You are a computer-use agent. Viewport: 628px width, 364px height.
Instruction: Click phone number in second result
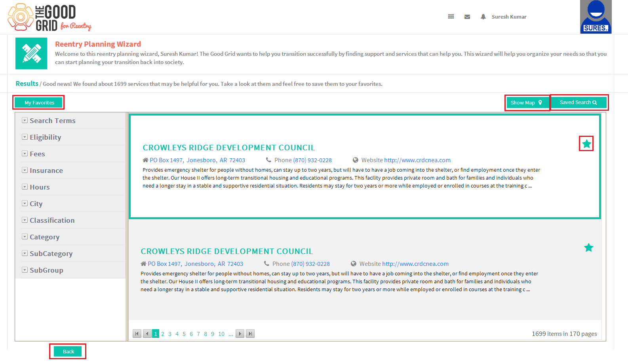point(310,264)
